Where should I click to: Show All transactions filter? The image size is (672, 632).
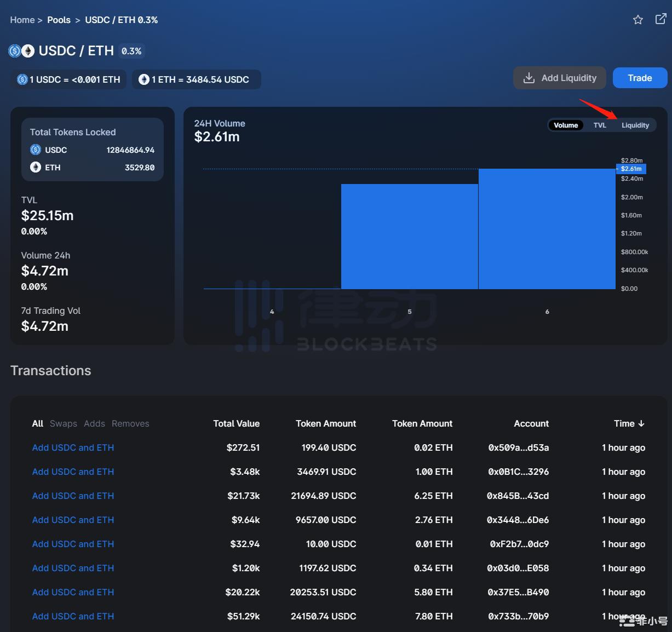[x=38, y=423]
